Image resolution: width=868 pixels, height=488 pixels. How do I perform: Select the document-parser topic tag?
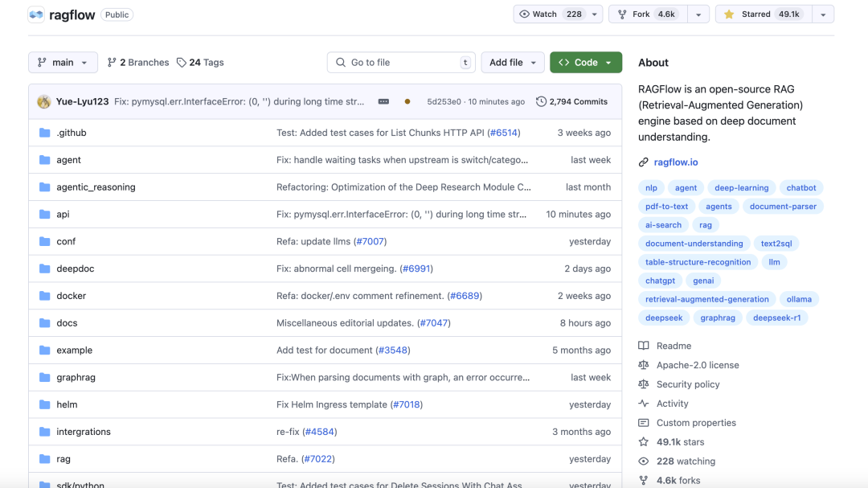click(783, 206)
